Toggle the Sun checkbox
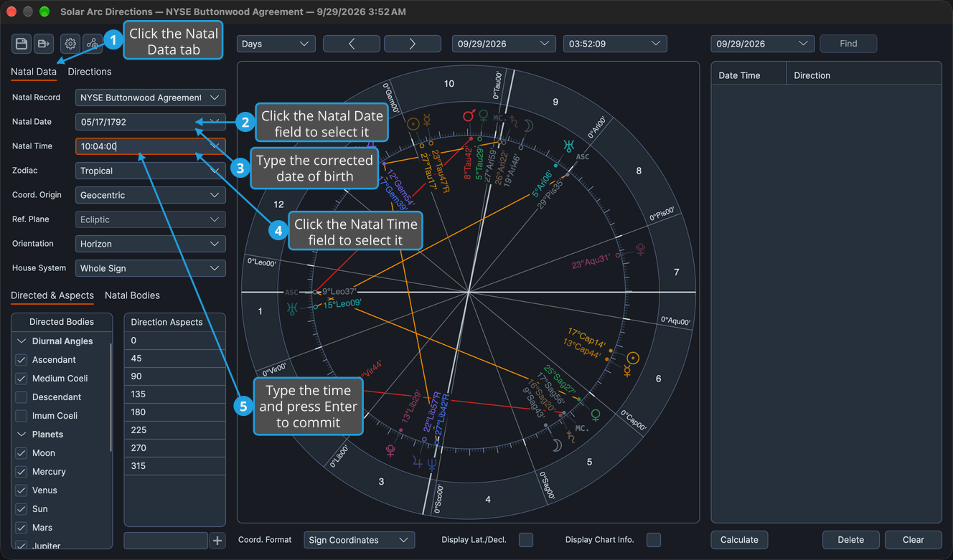The width and height of the screenshot is (953, 560). coord(22,509)
